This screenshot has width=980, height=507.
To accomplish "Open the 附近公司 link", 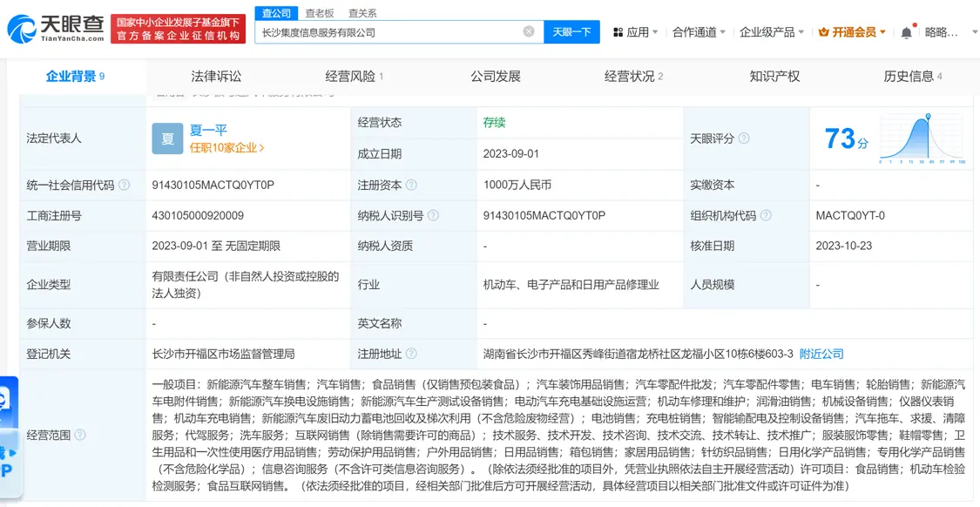I will (x=821, y=354).
